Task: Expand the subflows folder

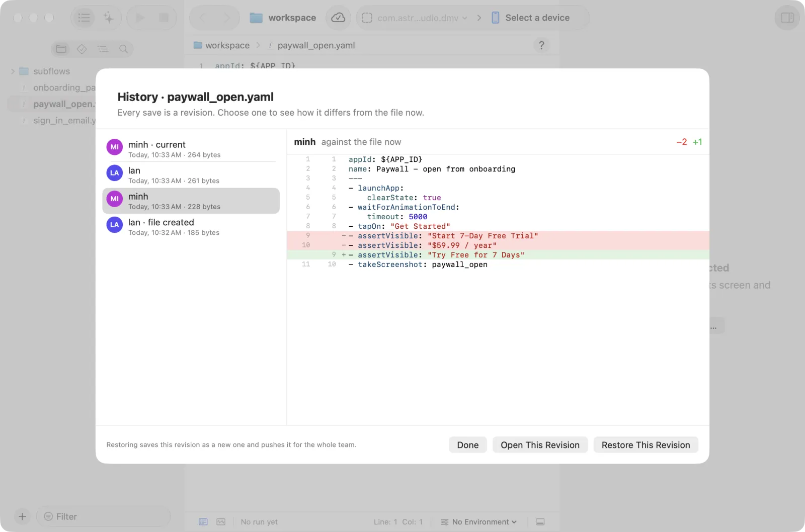Action: (x=13, y=71)
